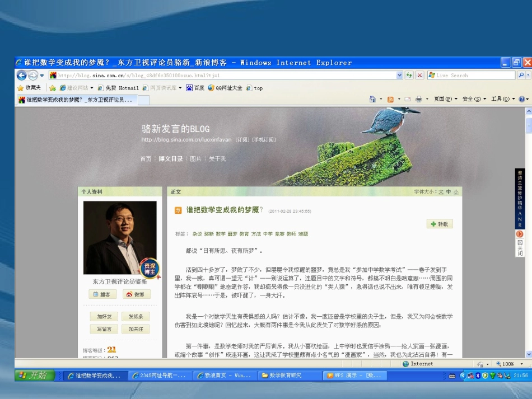This screenshot has width=532, height=399.
Task: Click the blogger profile photo
Action: (x=120, y=238)
